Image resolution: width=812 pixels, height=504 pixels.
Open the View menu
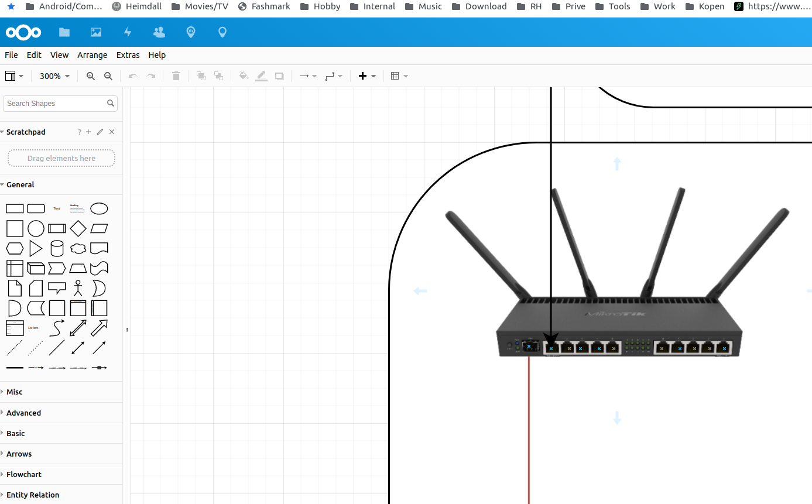tap(59, 55)
